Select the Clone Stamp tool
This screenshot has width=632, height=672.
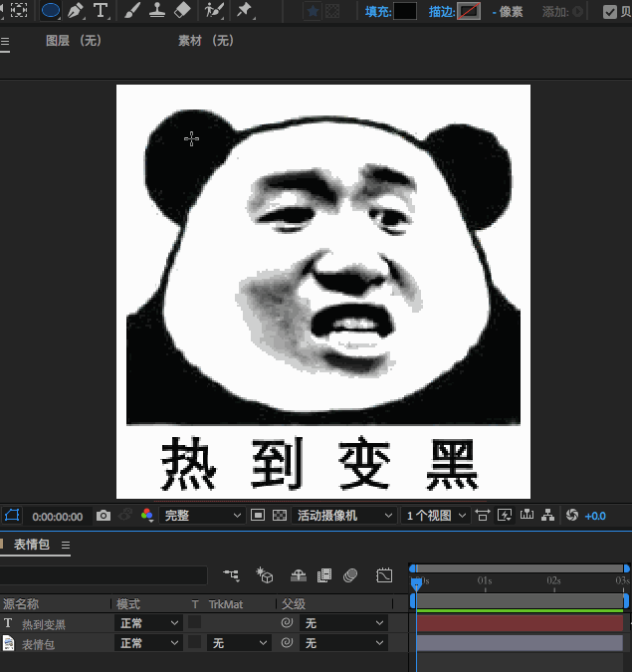157,11
